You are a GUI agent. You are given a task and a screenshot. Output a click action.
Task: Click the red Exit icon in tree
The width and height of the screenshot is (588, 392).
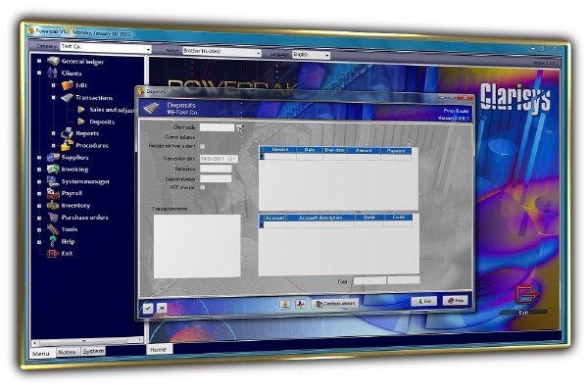pyautogui.click(x=53, y=254)
